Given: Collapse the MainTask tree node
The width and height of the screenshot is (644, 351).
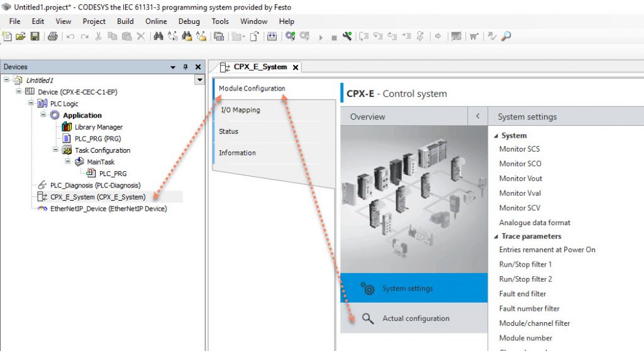Looking at the screenshot, I should click(68, 160).
